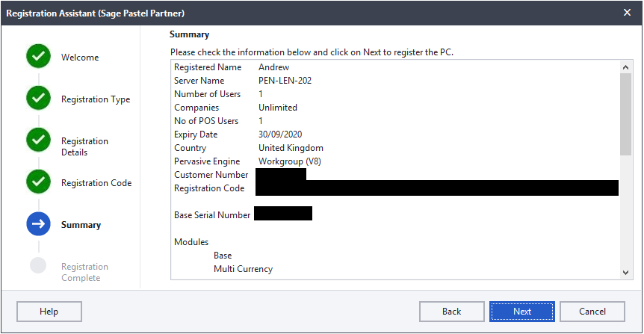644x334 pixels.
Task: Click the Multi Currency module entry
Action: [x=243, y=269]
